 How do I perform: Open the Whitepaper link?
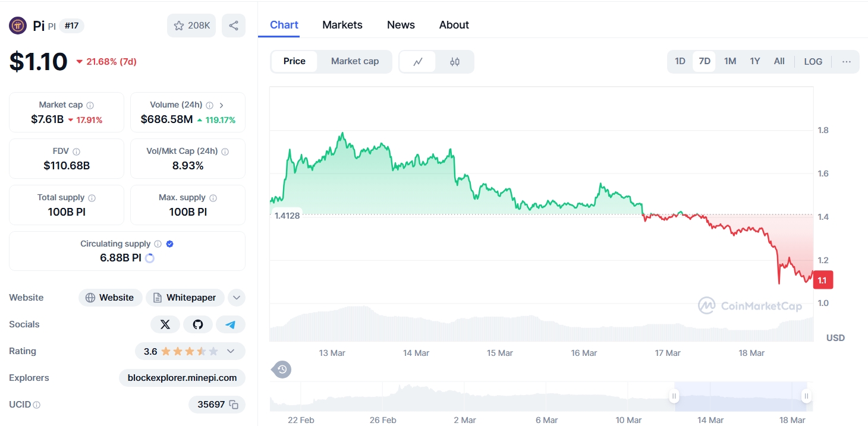coord(185,298)
